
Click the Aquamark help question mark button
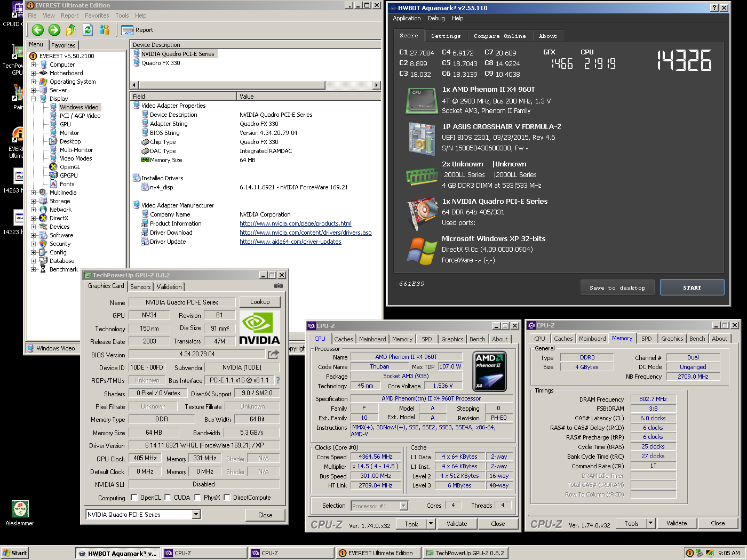click(714, 8)
